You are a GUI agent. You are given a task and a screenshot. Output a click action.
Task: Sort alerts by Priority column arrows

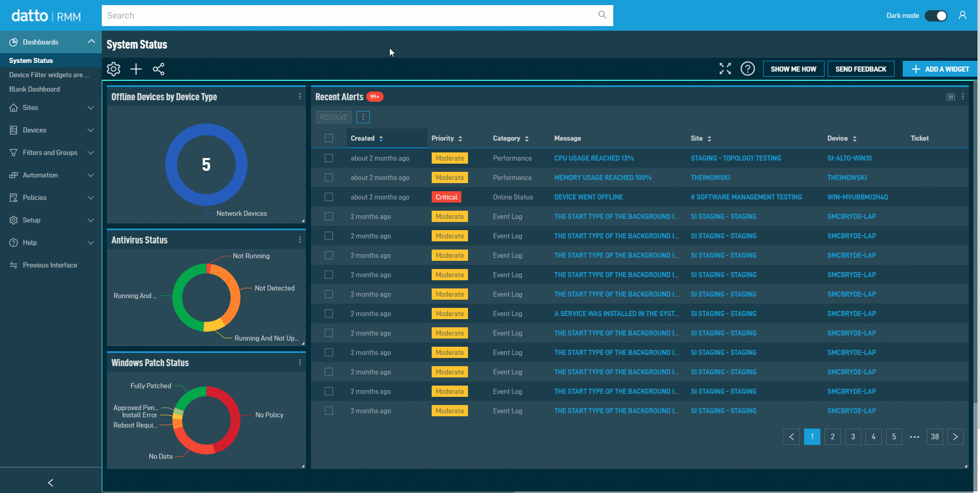(460, 139)
